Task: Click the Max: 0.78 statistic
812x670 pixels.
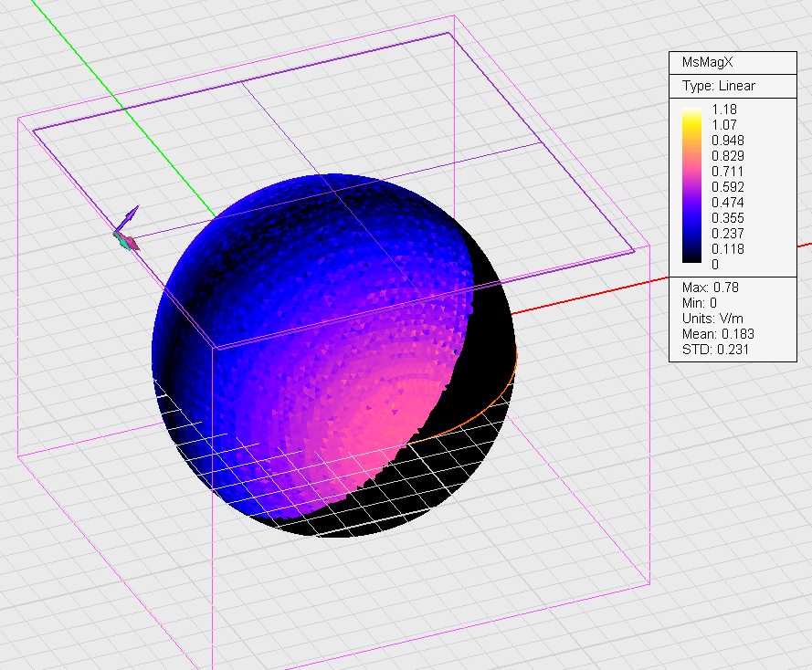Action: pos(711,287)
